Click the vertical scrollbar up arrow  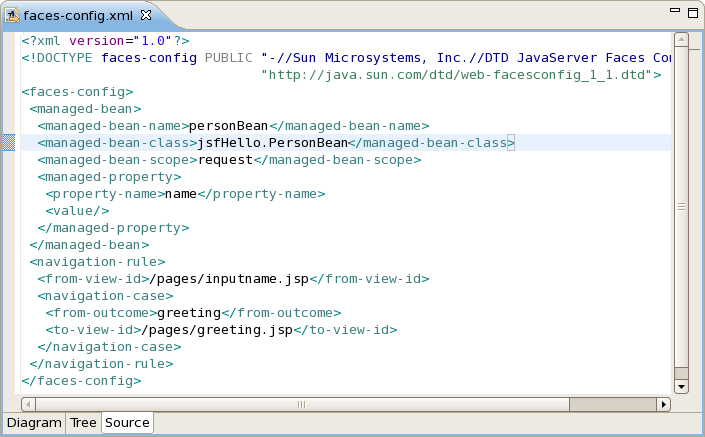681,40
